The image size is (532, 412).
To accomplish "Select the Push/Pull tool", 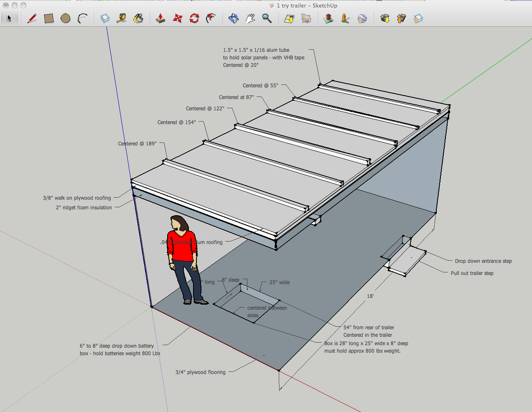I will click(160, 18).
